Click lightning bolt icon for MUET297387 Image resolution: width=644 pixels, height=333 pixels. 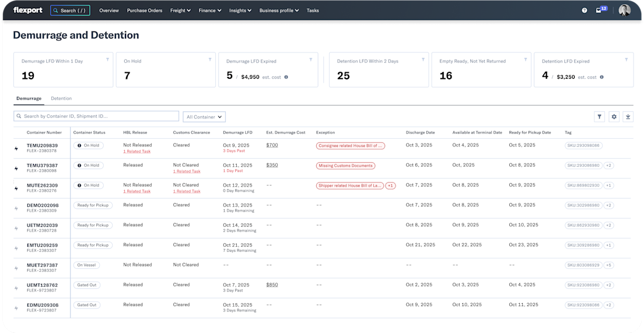click(16, 268)
